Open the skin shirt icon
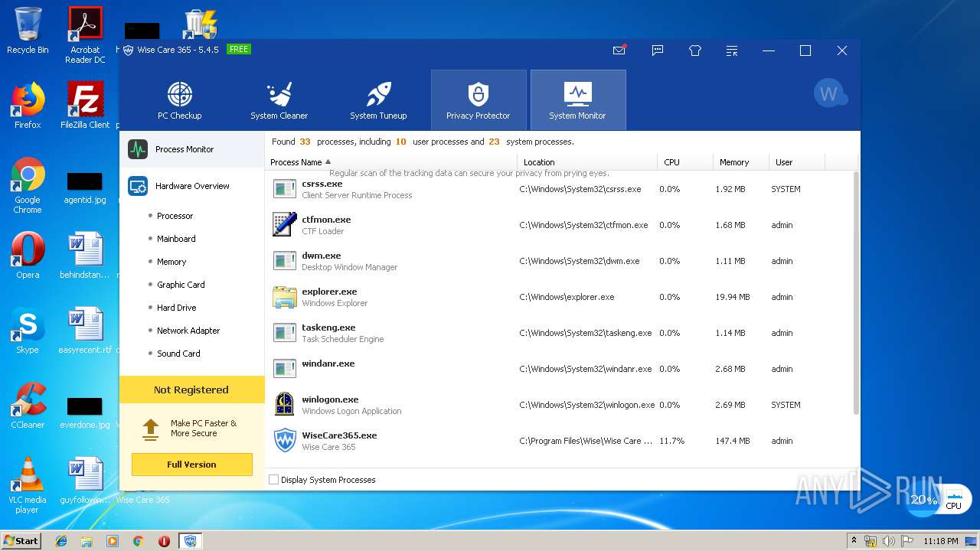This screenshot has width=980, height=551. 694,51
